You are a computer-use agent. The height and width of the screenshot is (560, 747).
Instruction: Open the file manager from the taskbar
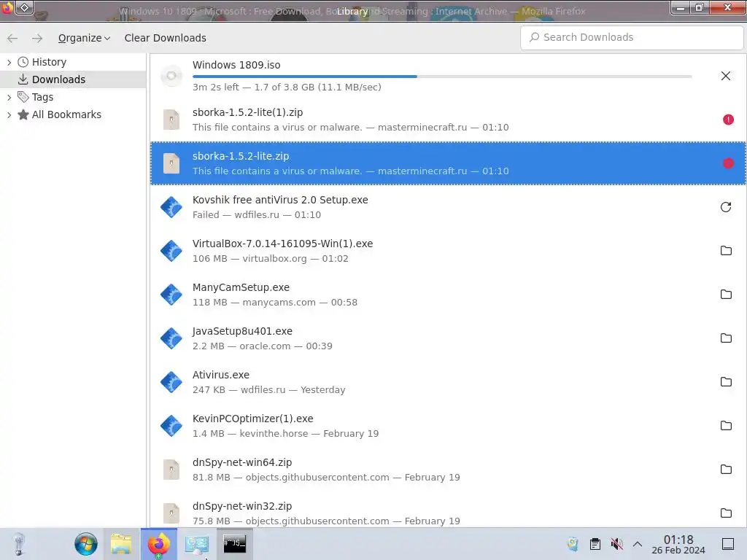tap(122, 544)
